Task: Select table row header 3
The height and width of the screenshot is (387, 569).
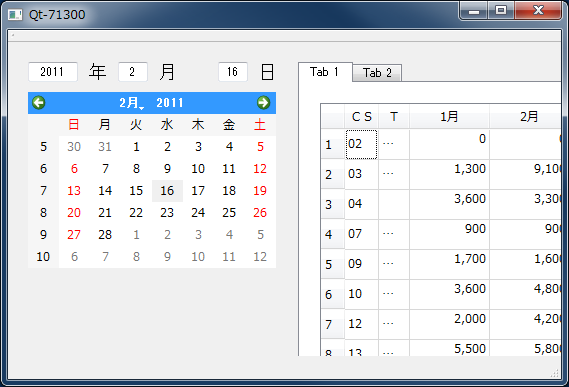Action: (x=332, y=204)
